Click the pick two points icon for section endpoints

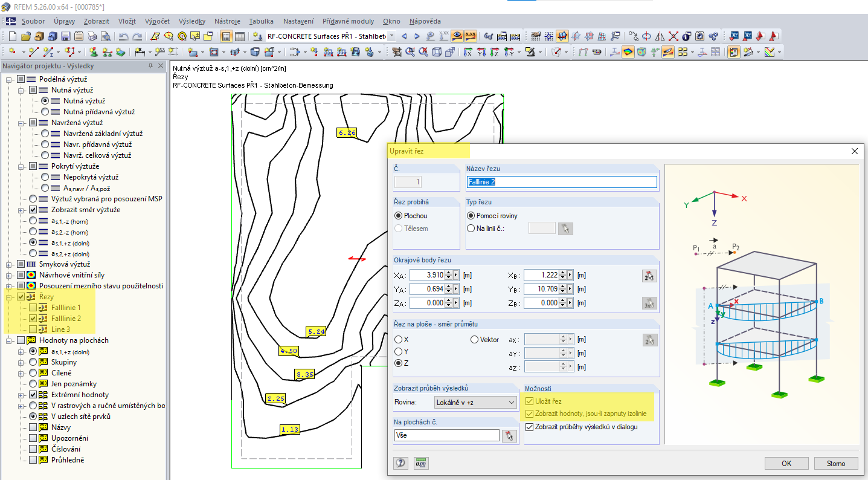[x=650, y=276]
